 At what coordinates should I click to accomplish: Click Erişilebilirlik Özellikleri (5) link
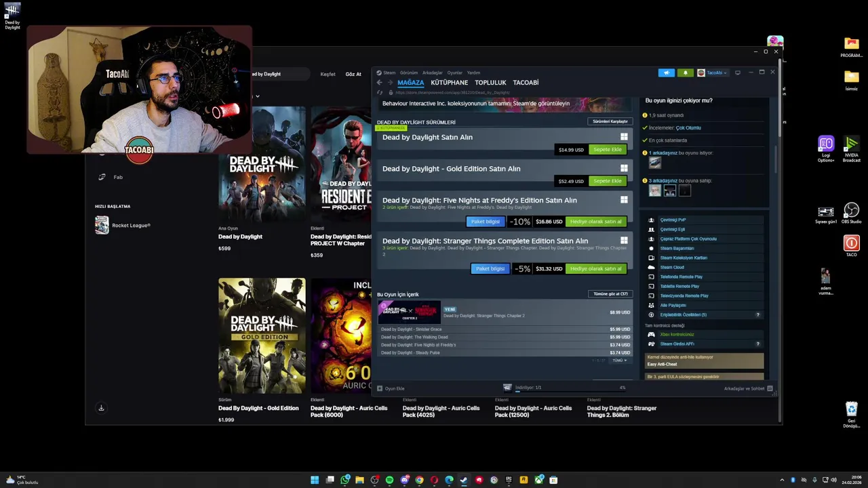pos(683,314)
